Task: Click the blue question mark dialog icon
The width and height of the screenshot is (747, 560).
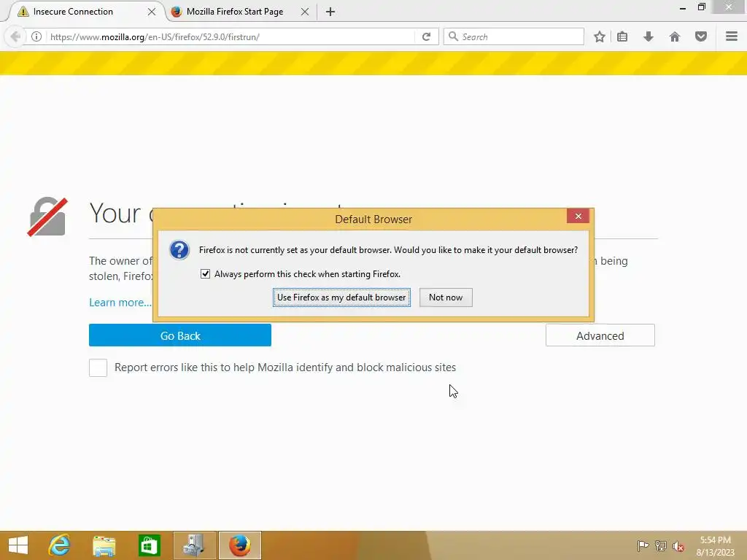Action: [179, 250]
